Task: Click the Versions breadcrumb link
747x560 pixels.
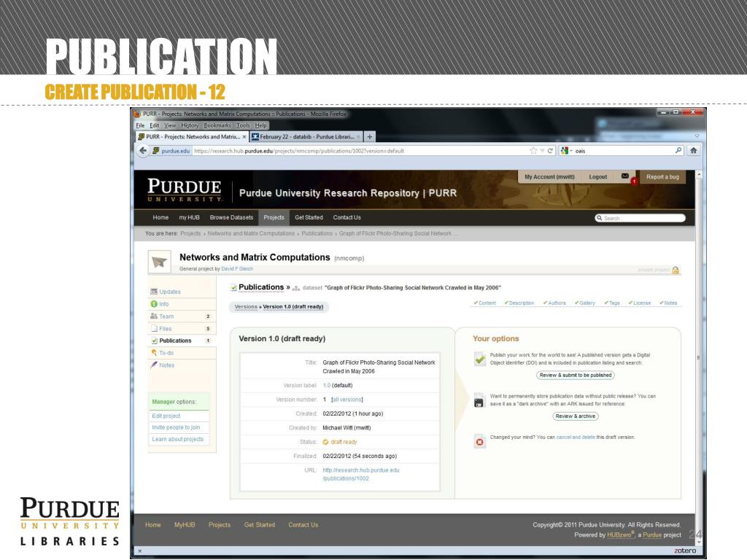Action: 246,307
